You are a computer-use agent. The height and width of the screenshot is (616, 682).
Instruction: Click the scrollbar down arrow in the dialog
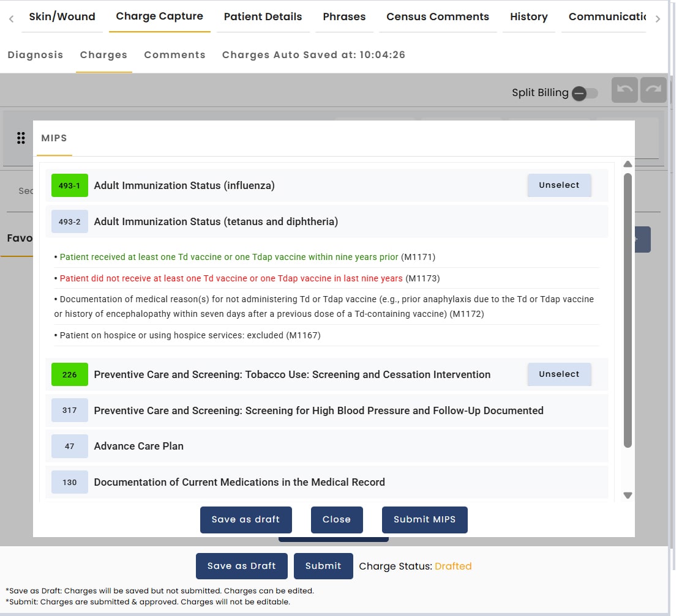tap(627, 495)
